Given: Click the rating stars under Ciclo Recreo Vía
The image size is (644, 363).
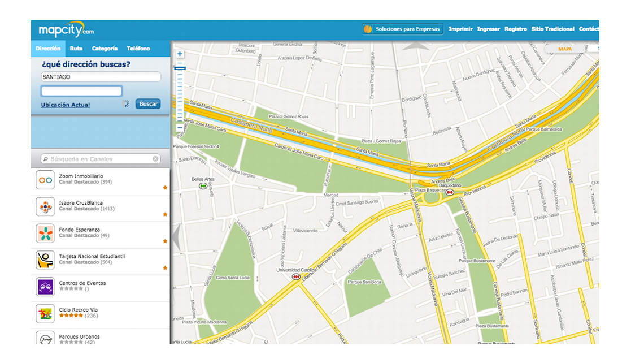Looking at the screenshot, I should coord(71,316).
